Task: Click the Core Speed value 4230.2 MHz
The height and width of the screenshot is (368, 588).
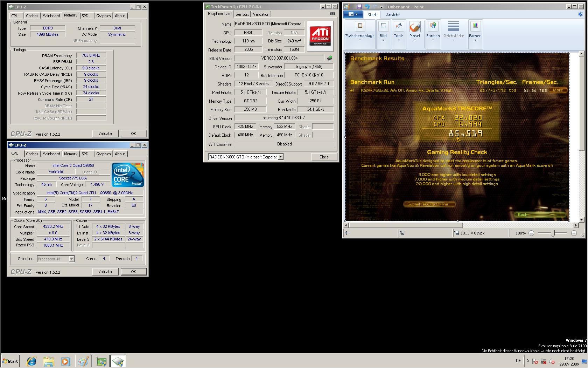Action: coord(53,226)
